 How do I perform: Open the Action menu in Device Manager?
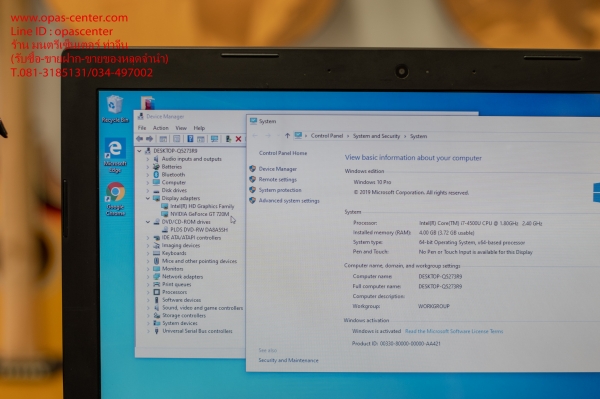coord(161,128)
